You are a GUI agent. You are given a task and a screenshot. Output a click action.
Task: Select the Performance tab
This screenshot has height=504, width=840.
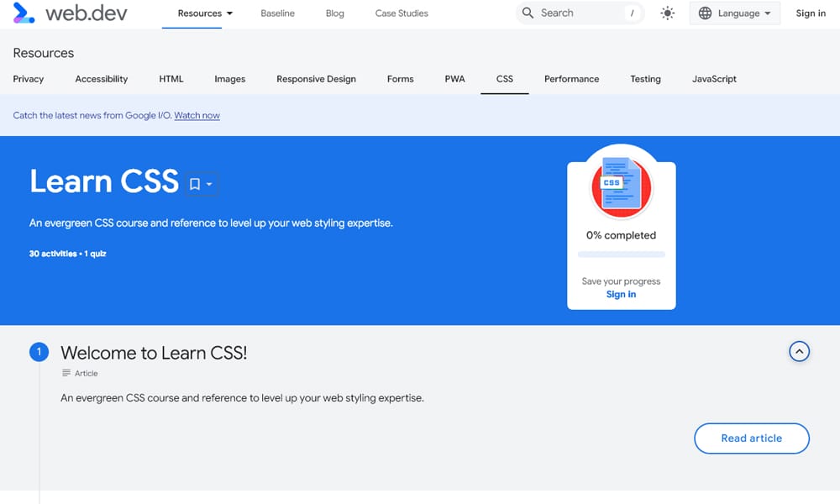point(571,79)
